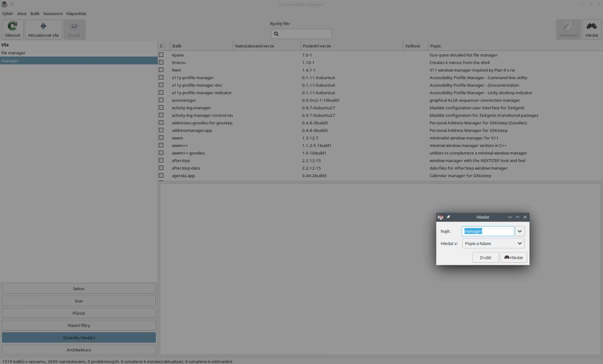
Task: Maximize Hledat dialog with up chevron
Action: [517, 217]
